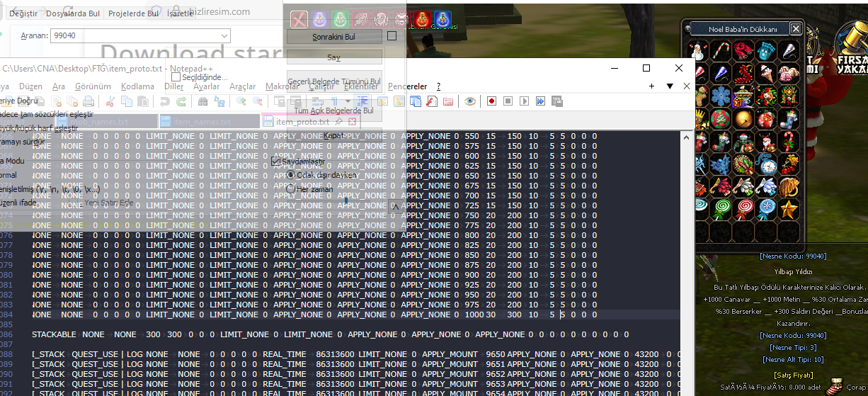
Task: Toggle küçük harf eşleştir match-case option
Action: (x=39, y=128)
